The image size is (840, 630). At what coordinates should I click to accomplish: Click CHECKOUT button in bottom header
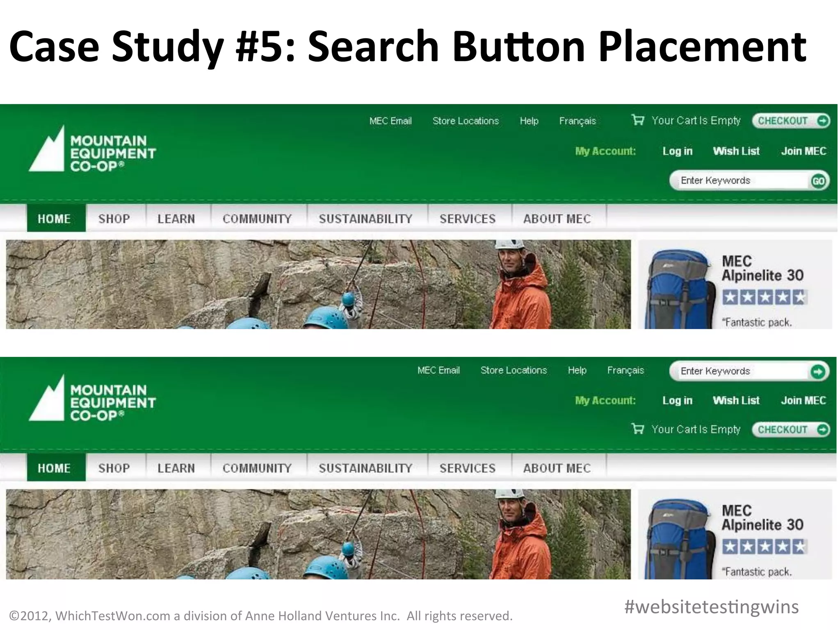(791, 429)
